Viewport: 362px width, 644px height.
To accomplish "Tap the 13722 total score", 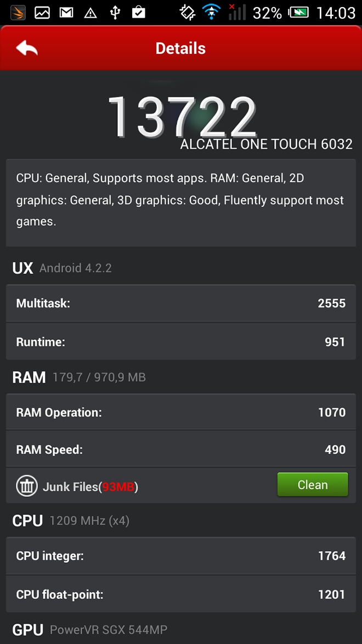I will (x=182, y=116).
